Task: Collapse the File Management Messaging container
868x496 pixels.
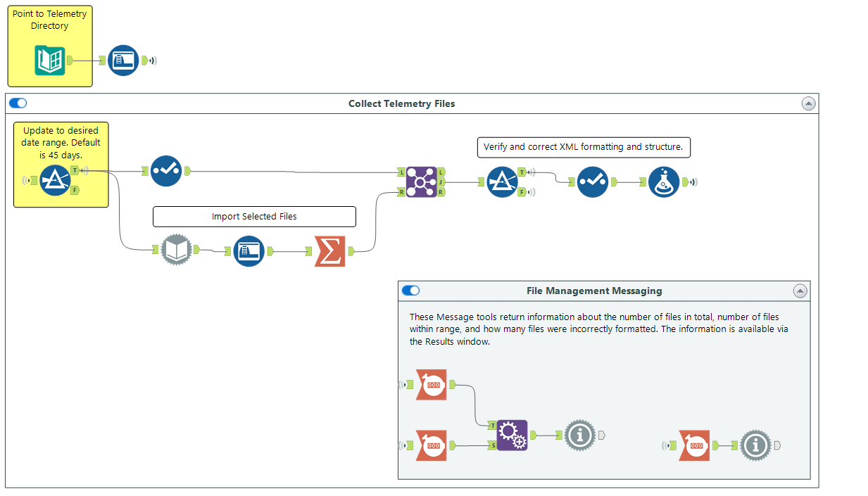Action: click(x=800, y=291)
